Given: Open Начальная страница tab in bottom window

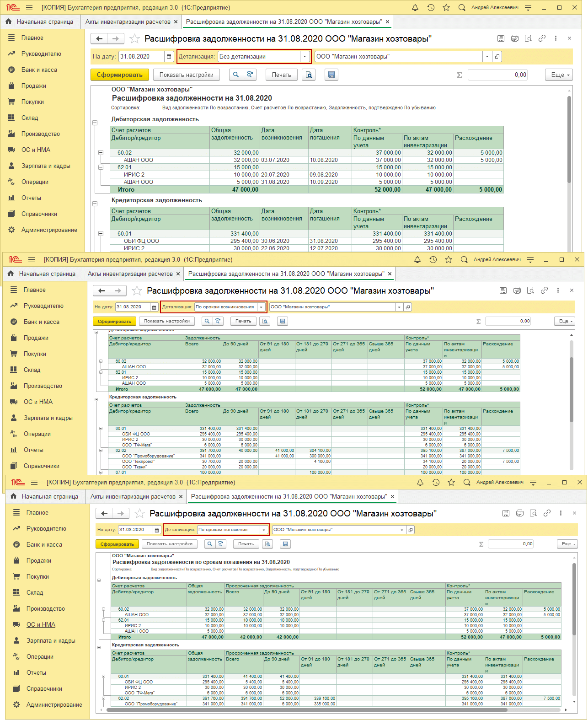Looking at the screenshot, I should 45,497.
